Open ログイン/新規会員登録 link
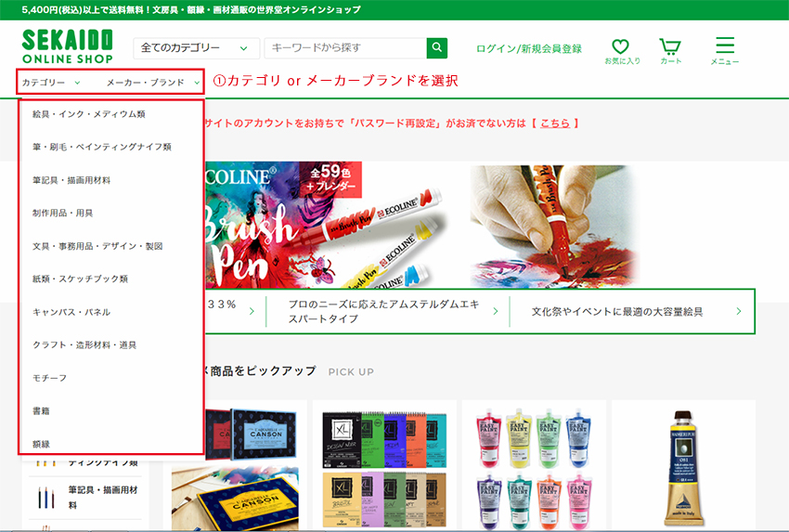The width and height of the screenshot is (789, 532). click(x=529, y=49)
